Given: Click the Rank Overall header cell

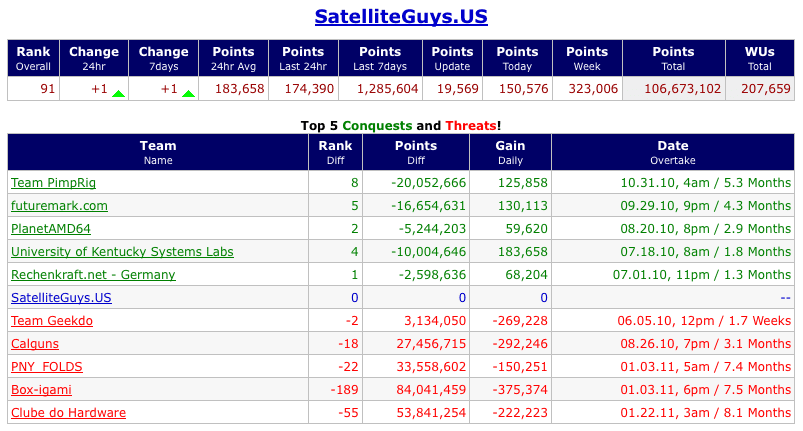Looking at the screenshot, I should coord(33,58).
